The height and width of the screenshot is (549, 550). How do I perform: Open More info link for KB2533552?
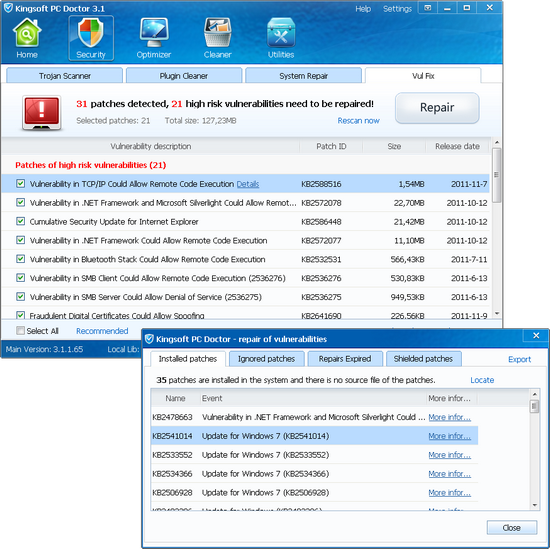tap(450, 455)
